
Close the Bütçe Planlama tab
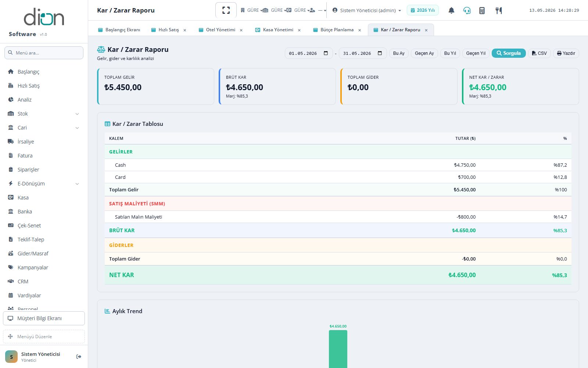coord(359,30)
